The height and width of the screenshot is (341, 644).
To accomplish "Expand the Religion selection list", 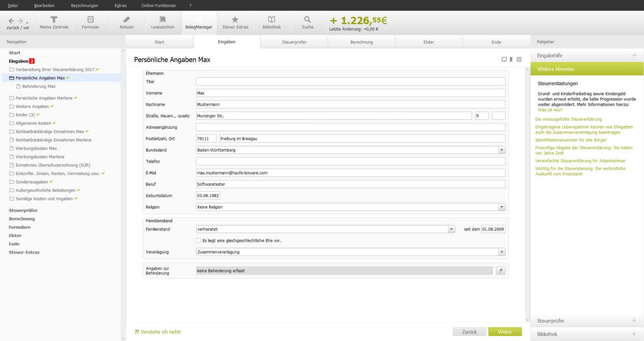I will tap(501, 207).
